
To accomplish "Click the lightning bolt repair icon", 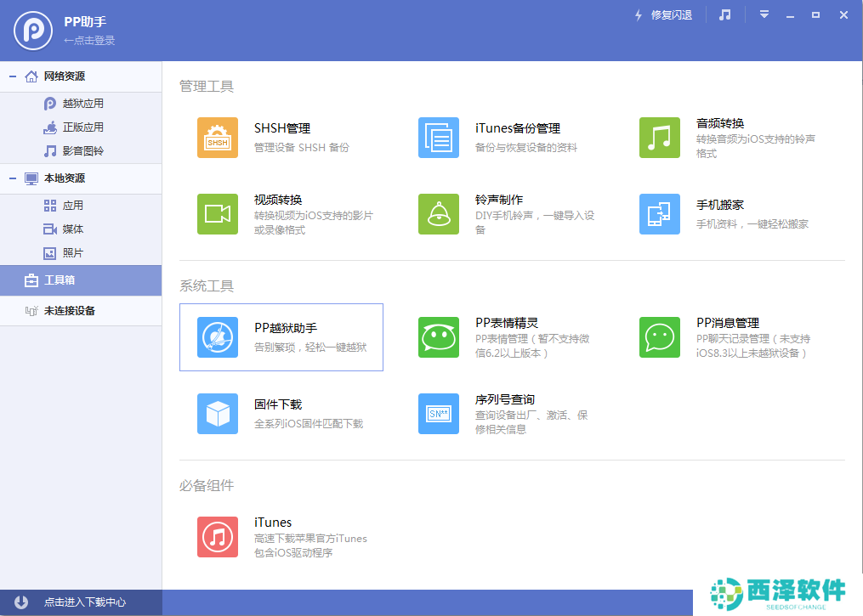I will point(639,15).
